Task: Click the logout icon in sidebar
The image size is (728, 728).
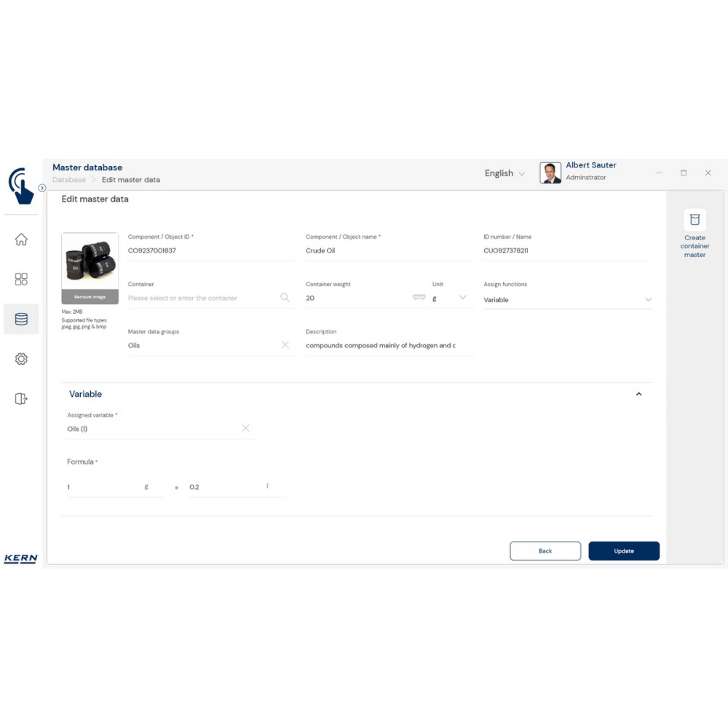Action: coord(21,398)
